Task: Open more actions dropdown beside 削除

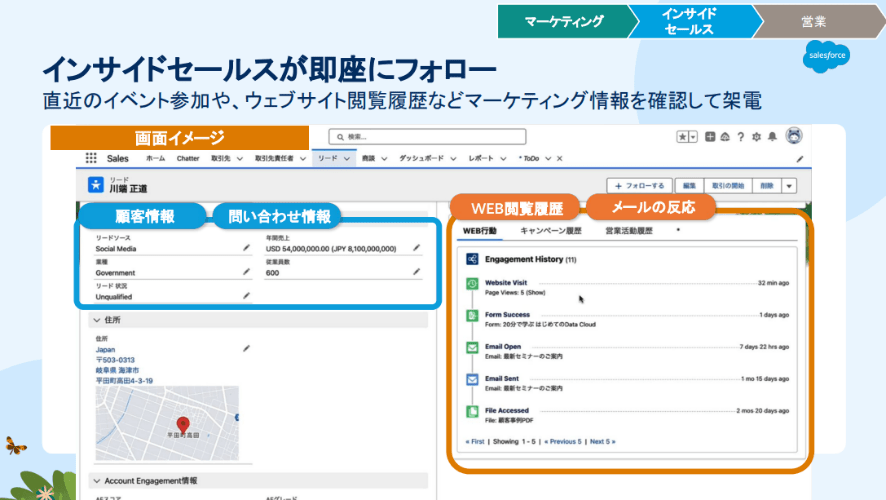Action: point(789,186)
